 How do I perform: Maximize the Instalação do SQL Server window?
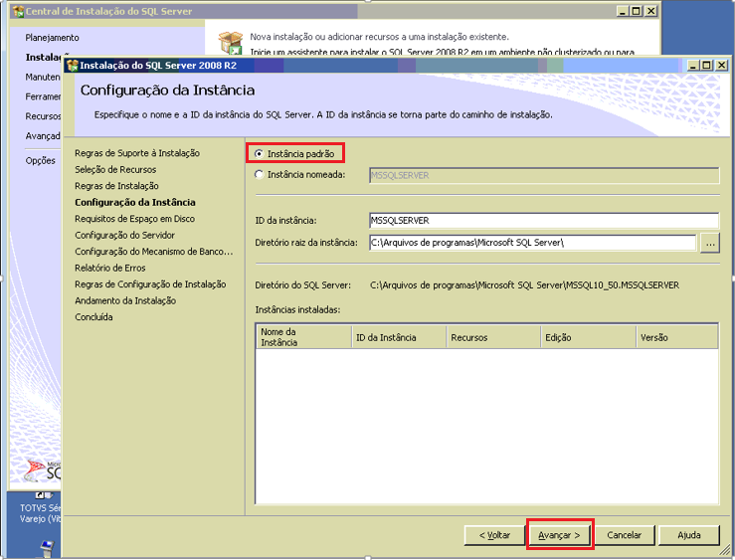pos(706,65)
